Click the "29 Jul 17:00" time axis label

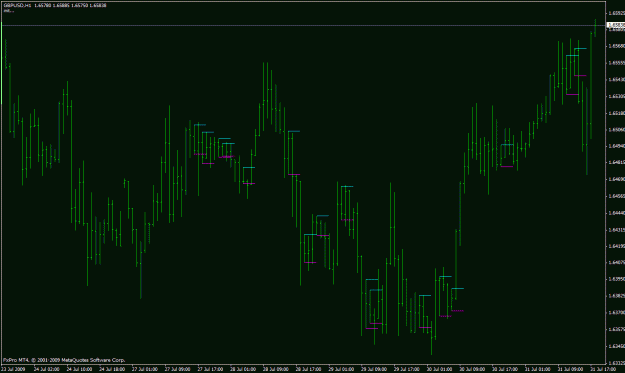tap(406, 369)
